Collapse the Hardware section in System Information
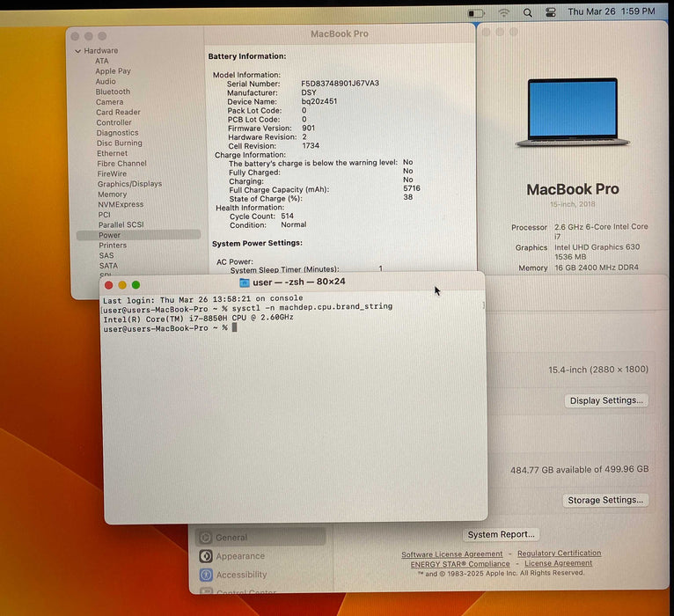Image resolution: width=674 pixels, height=616 pixels. tap(77, 51)
